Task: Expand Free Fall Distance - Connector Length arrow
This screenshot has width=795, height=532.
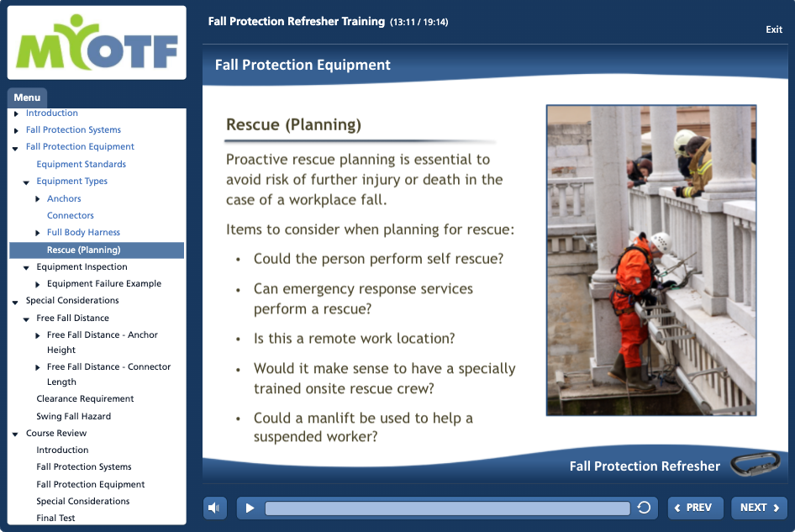Action: click(38, 367)
